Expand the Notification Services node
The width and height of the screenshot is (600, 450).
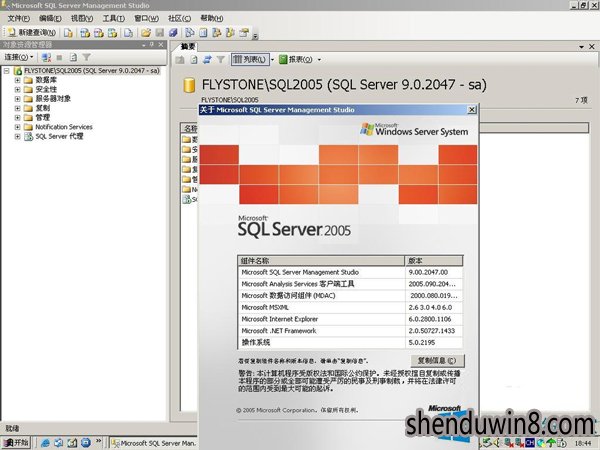(x=17, y=127)
